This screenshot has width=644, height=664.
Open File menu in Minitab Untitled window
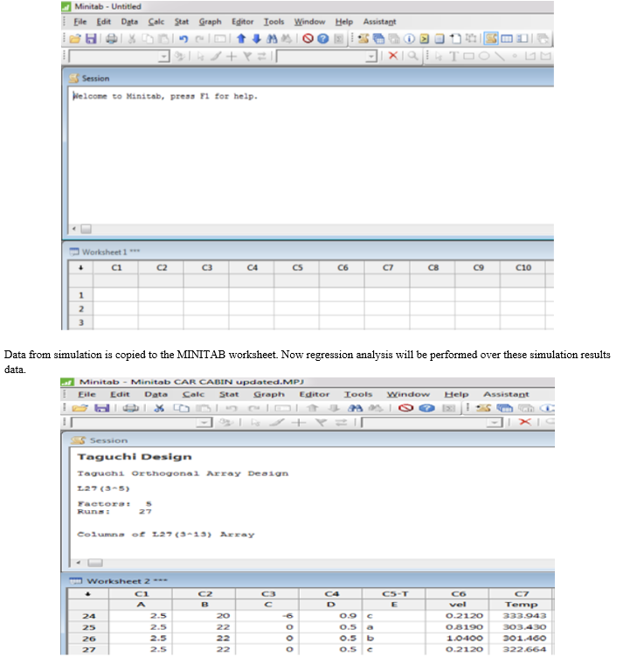pyautogui.click(x=80, y=22)
